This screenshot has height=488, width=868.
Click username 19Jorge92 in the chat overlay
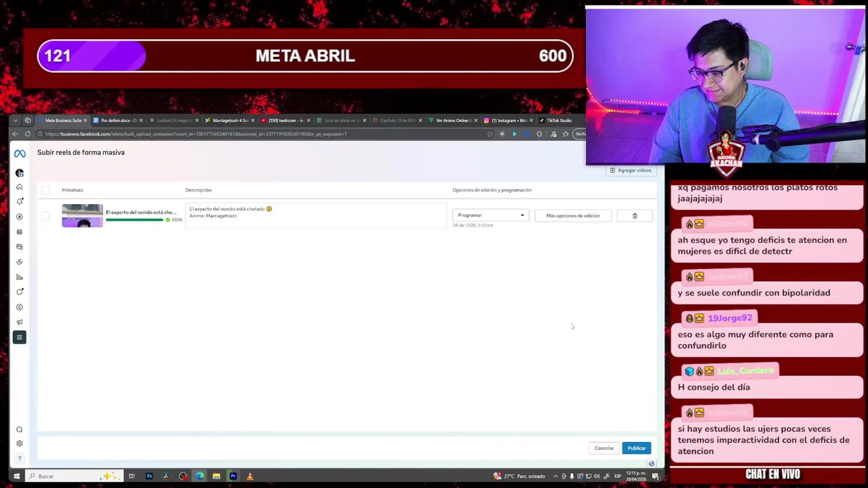point(730,319)
